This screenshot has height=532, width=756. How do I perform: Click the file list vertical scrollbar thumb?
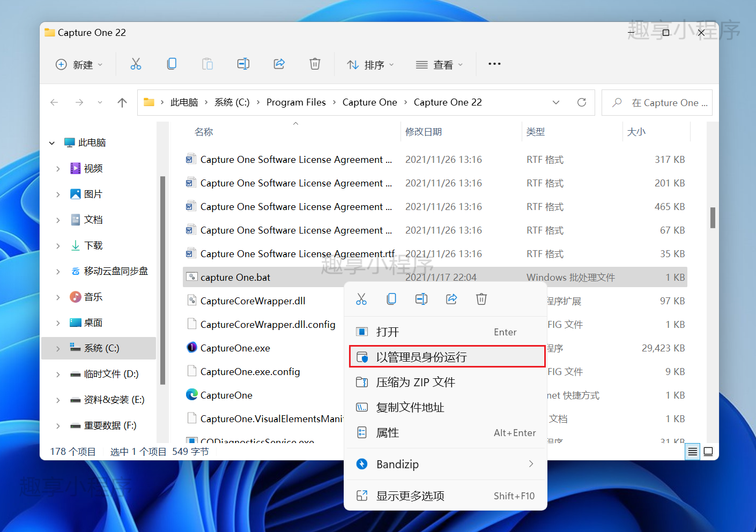click(713, 218)
